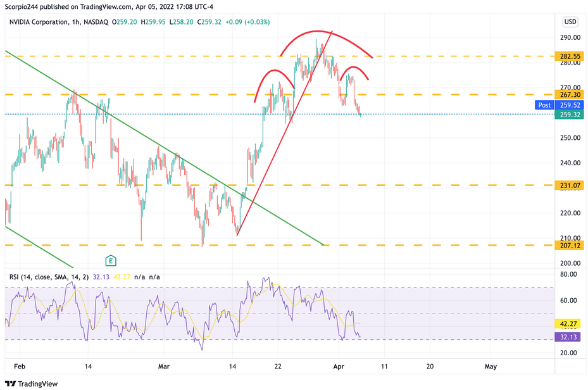Click the 11 date label on time axis
588x390 pixels.
[x=384, y=367]
